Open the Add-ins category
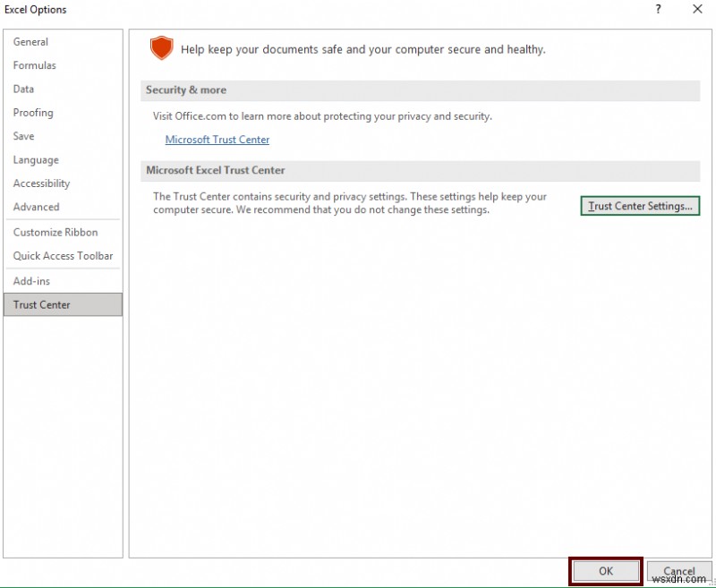This screenshot has height=588, width=716. (x=30, y=280)
